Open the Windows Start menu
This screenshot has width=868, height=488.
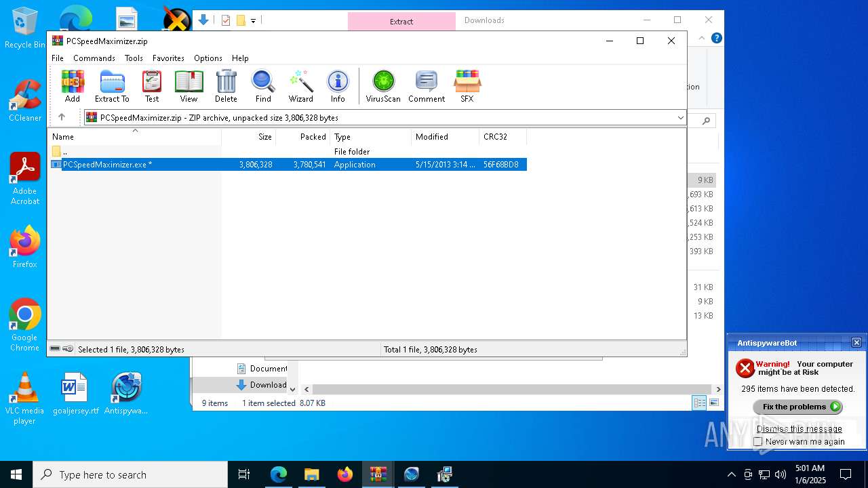[x=16, y=474]
